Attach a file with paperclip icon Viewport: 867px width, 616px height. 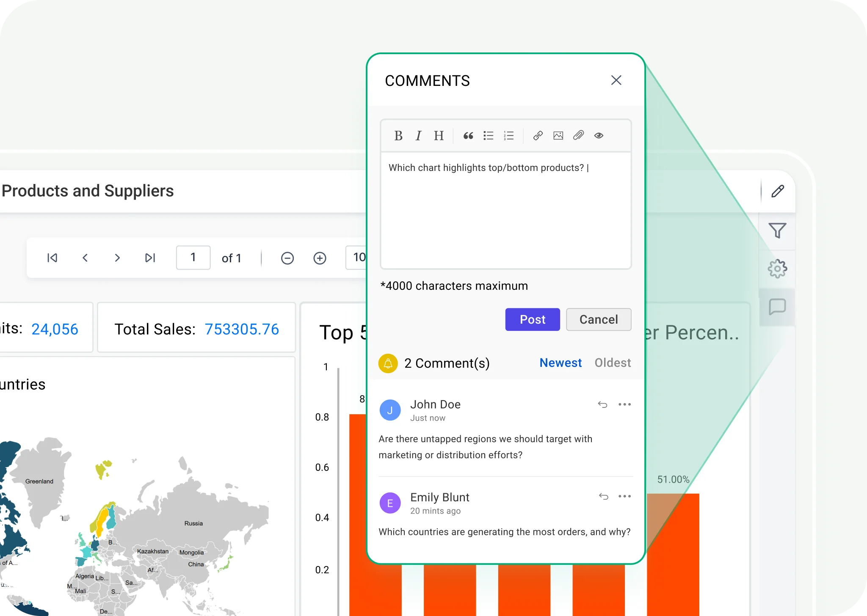[x=578, y=135]
